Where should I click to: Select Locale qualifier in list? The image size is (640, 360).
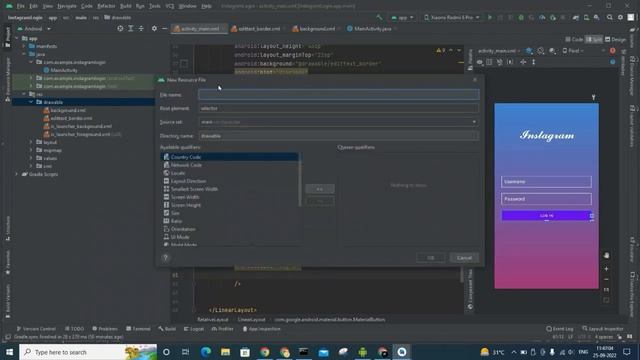230,173
